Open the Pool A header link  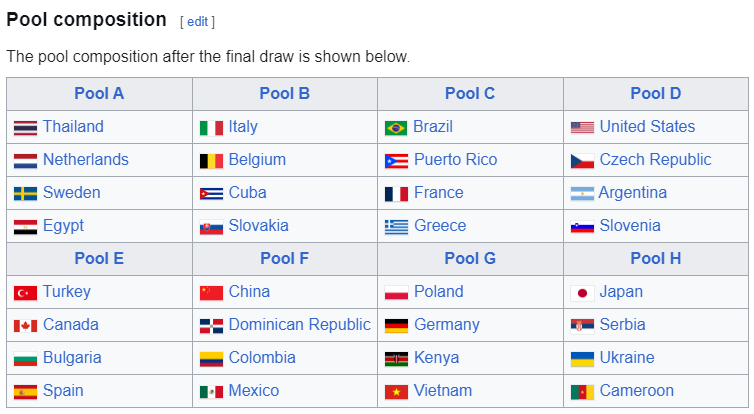tap(99, 93)
